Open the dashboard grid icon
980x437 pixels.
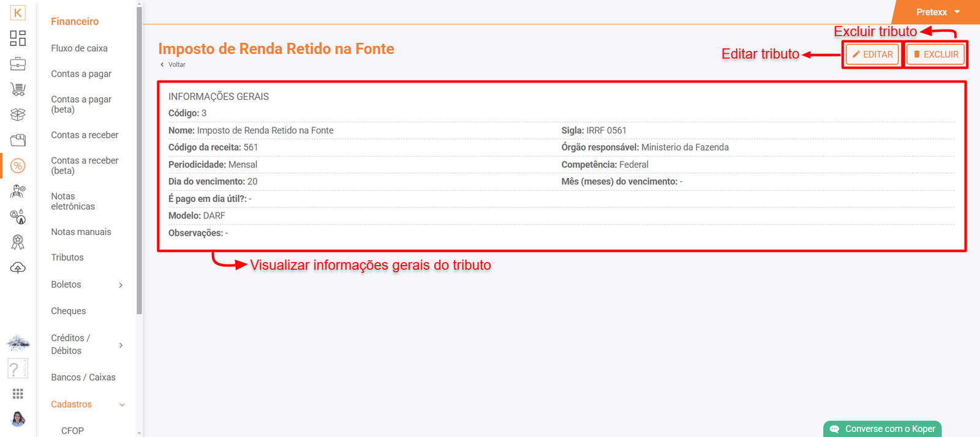[x=18, y=39]
